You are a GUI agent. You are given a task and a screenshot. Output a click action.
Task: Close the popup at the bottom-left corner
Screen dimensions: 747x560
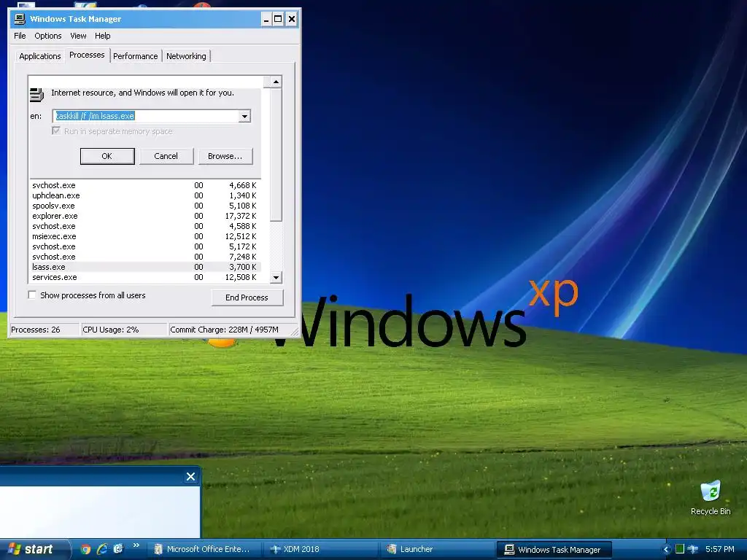190,477
